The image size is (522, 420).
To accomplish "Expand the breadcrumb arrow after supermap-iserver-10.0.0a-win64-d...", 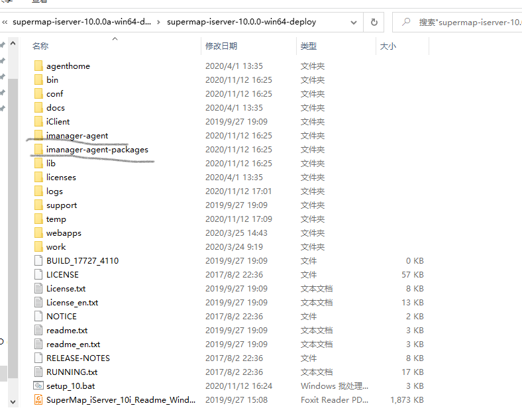I will pyautogui.click(x=158, y=23).
